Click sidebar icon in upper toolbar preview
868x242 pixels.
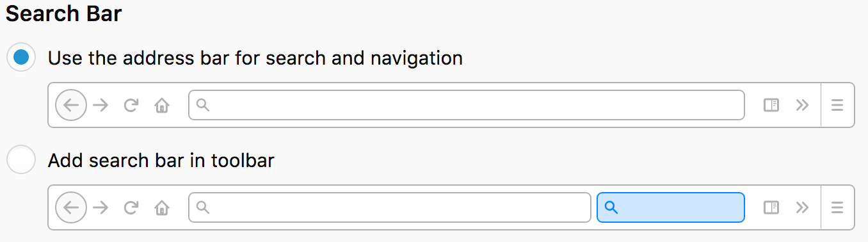tap(771, 105)
